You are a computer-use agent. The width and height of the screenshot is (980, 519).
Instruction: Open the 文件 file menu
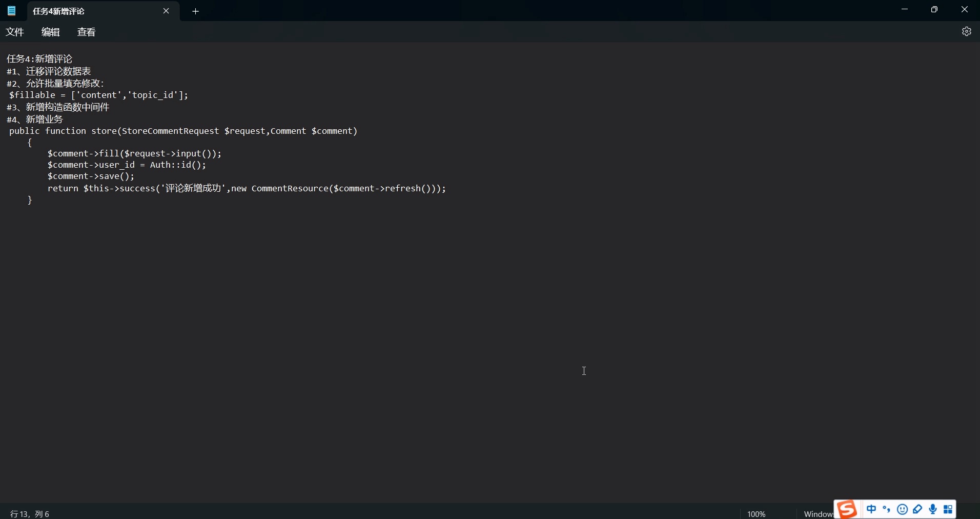pyautogui.click(x=15, y=31)
